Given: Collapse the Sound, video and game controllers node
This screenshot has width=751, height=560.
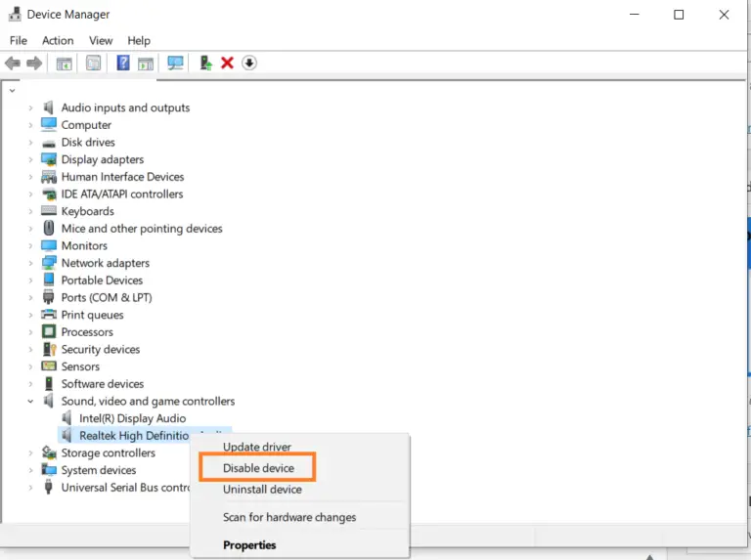Looking at the screenshot, I should pyautogui.click(x=30, y=402).
